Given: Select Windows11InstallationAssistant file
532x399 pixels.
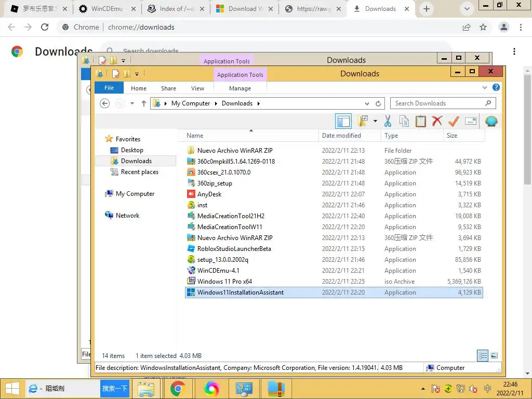Looking at the screenshot, I should [334, 292].
